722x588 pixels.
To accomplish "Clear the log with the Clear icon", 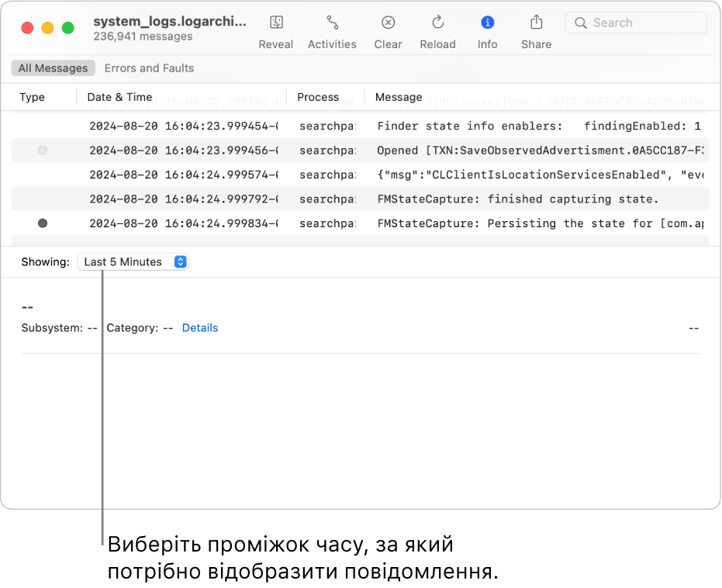I will point(389,22).
